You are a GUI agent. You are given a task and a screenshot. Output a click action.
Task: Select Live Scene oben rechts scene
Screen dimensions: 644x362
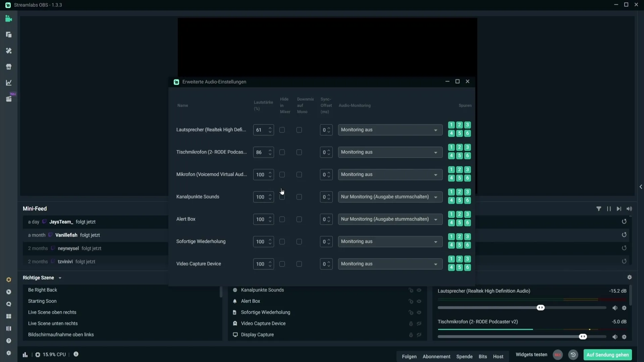pos(52,312)
